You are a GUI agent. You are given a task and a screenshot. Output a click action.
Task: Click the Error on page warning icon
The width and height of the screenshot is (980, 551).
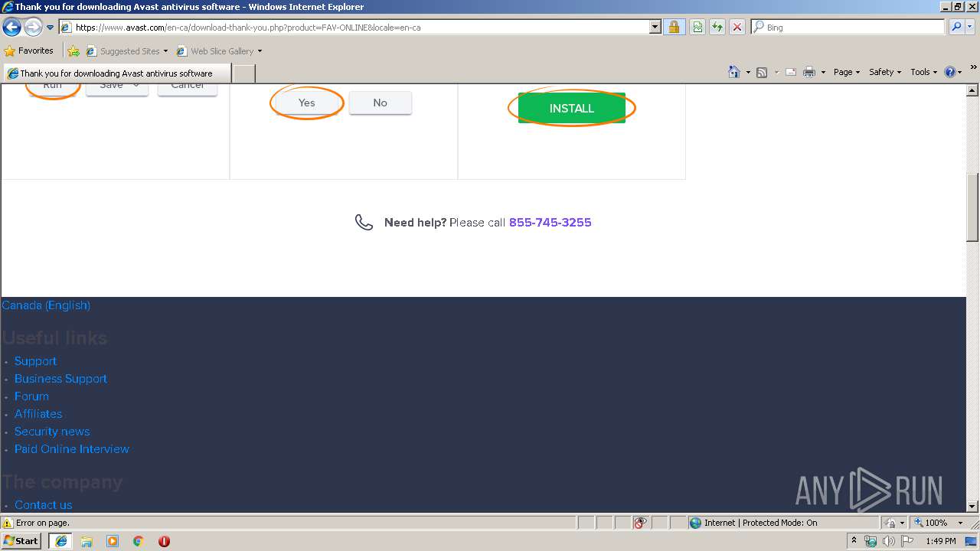[8, 523]
